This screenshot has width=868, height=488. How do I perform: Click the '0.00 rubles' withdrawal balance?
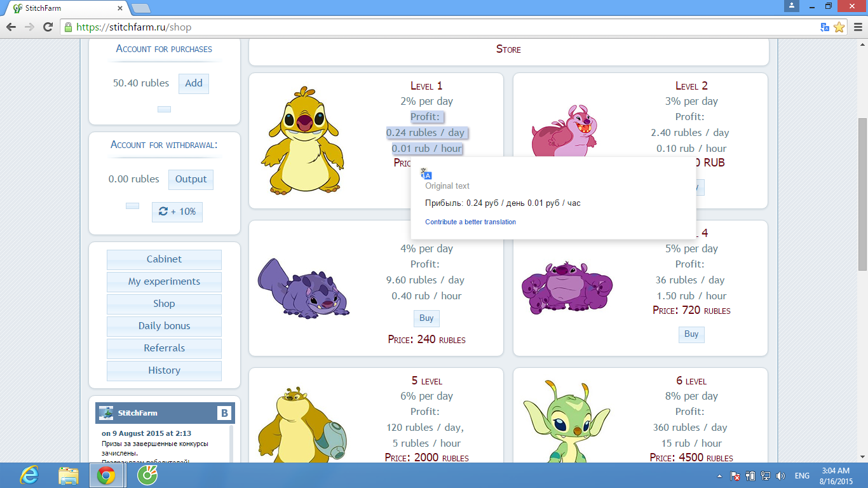pos(134,179)
